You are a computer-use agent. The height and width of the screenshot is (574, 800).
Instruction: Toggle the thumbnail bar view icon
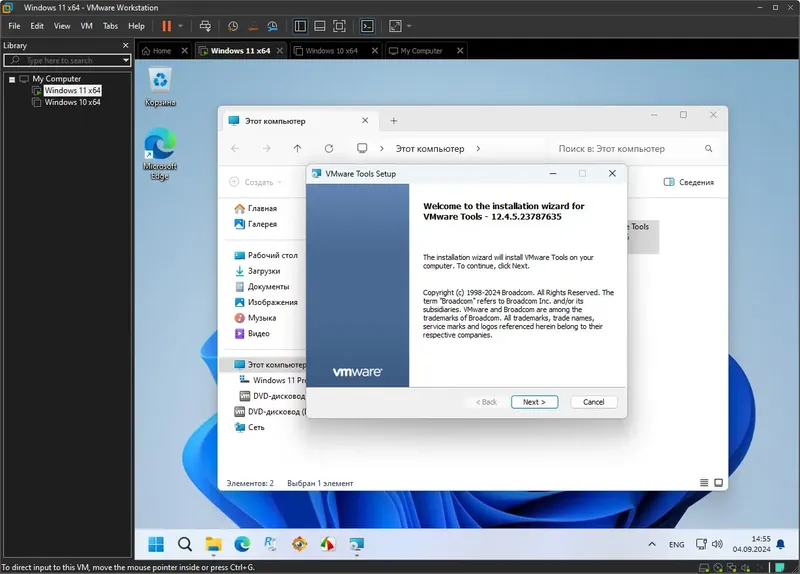tap(319, 26)
